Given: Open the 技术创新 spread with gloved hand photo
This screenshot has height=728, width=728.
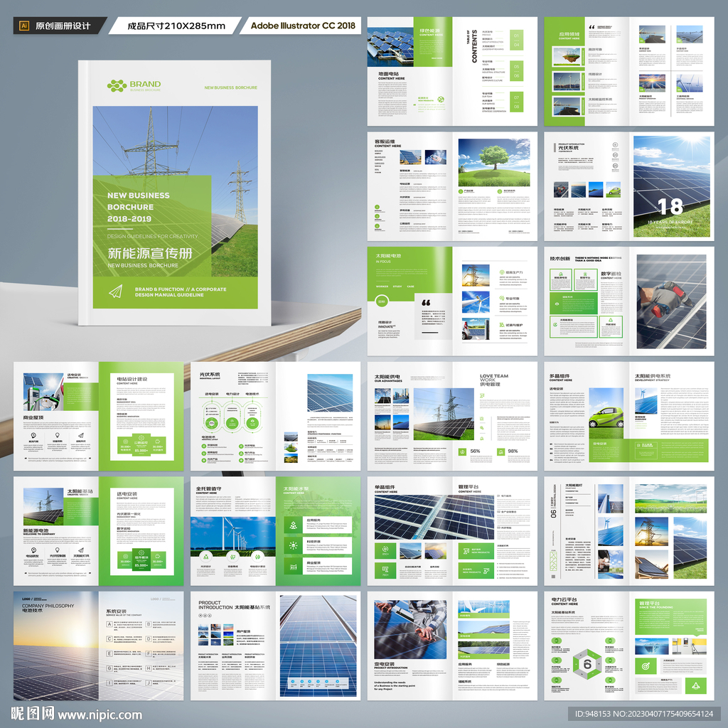Looking at the screenshot, I should pos(629,301).
